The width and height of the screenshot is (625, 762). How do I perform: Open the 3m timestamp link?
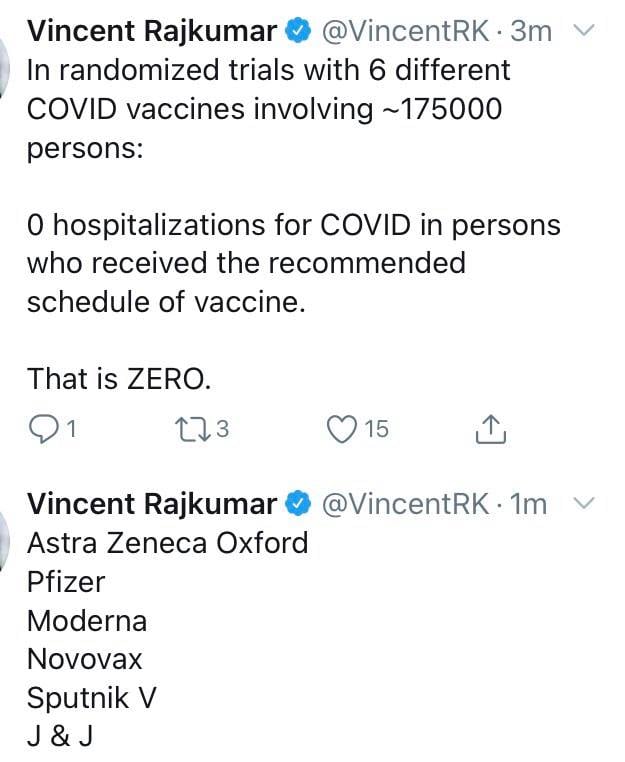click(x=531, y=32)
